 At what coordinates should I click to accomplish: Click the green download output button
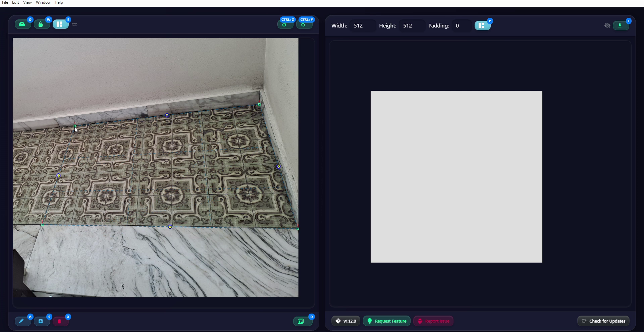coord(621,25)
